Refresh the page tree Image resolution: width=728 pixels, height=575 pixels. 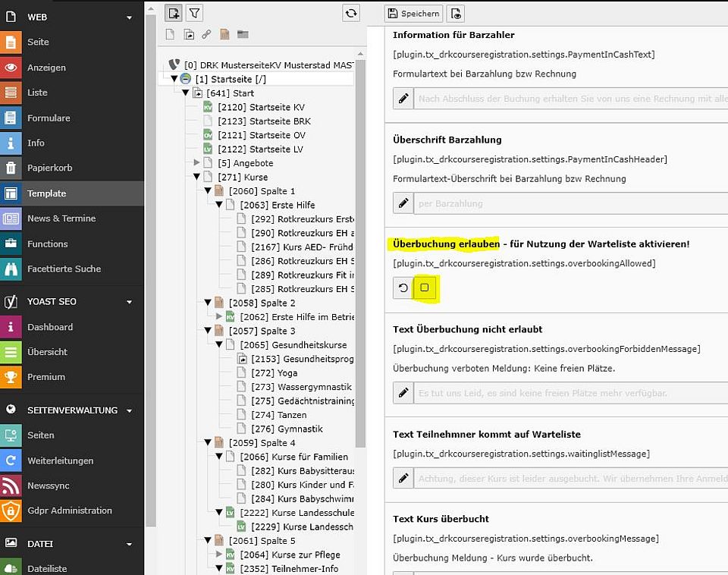tap(350, 13)
